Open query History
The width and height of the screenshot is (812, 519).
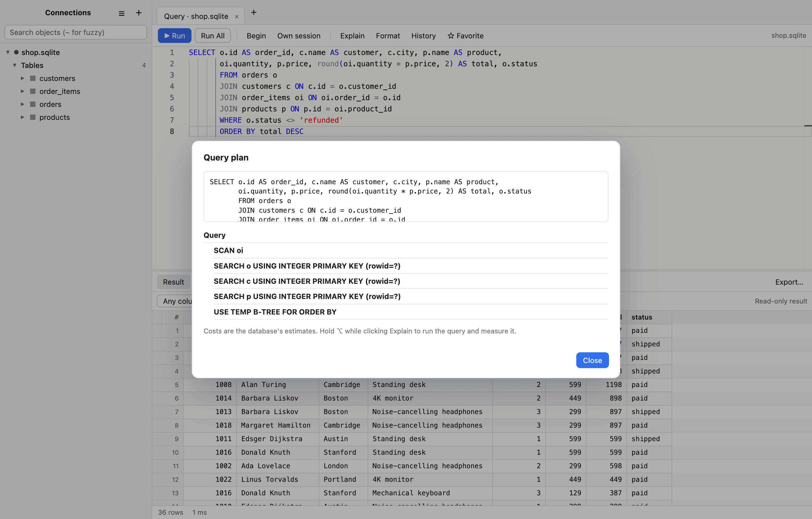pyautogui.click(x=423, y=36)
